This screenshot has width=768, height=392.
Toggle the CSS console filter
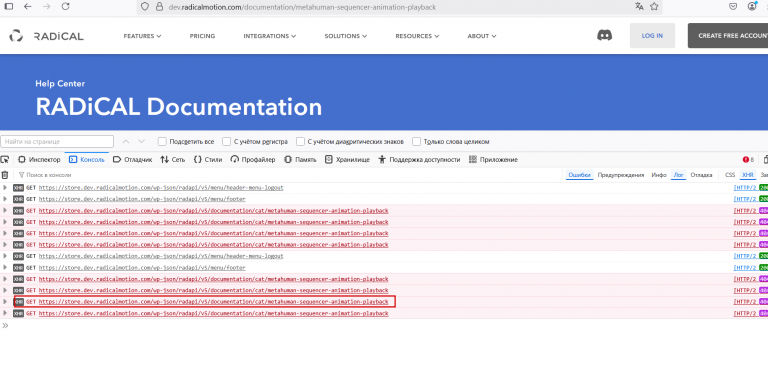[x=730, y=175]
